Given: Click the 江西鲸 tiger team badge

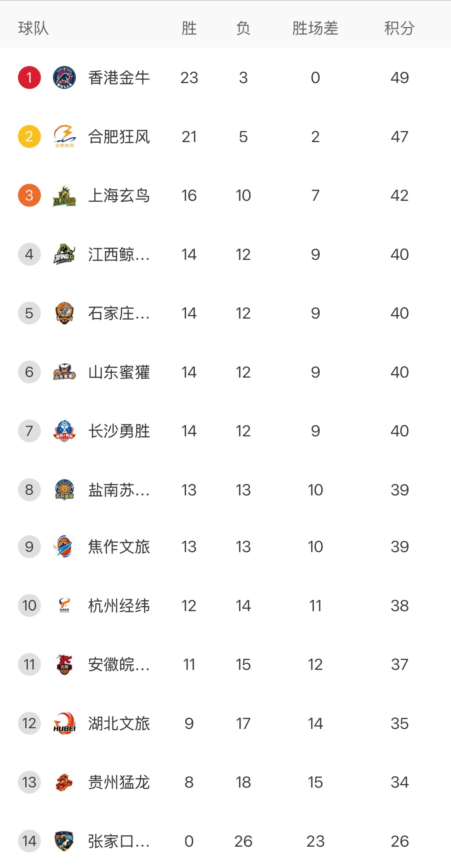Looking at the screenshot, I should pyautogui.click(x=64, y=254).
